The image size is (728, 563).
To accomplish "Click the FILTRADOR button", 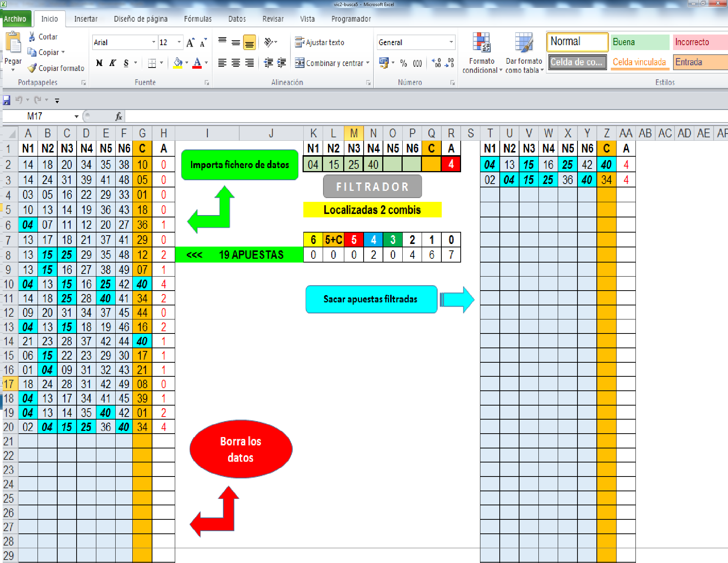I will pyautogui.click(x=372, y=187).
